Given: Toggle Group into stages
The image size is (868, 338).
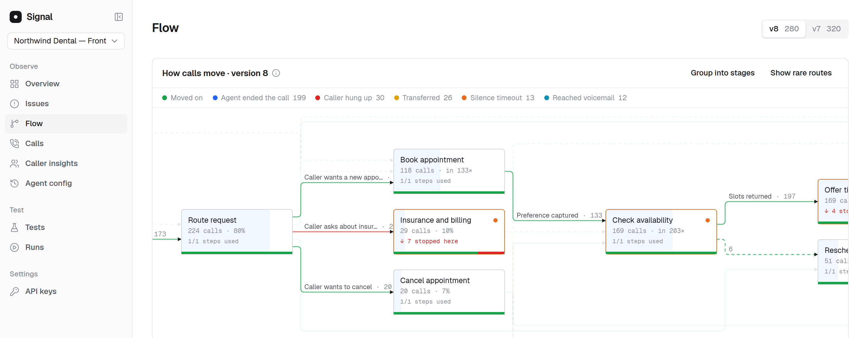Looking at the screenshot, I should 722,73.
